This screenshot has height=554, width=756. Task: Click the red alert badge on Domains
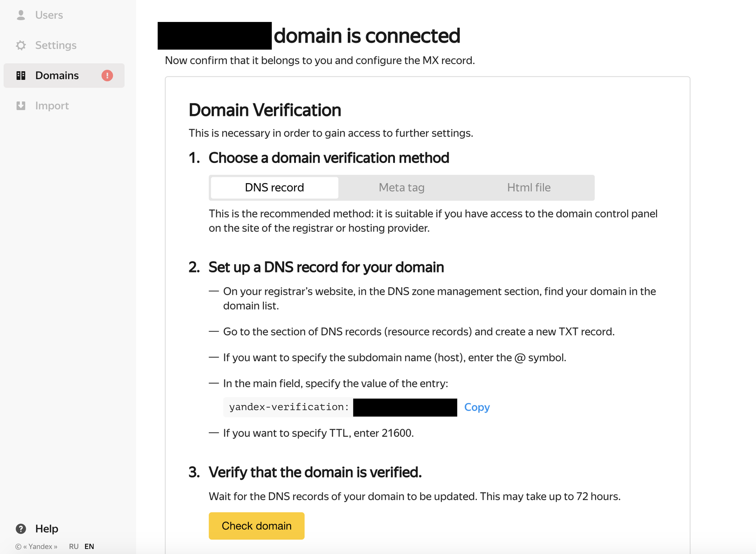[x=107, y=76]
